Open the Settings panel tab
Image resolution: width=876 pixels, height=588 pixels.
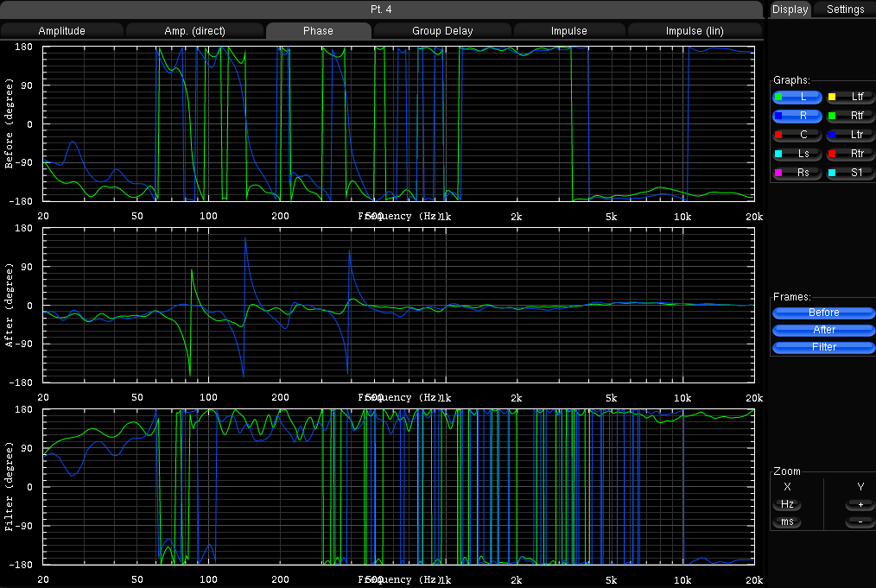(x=844, y=9)
